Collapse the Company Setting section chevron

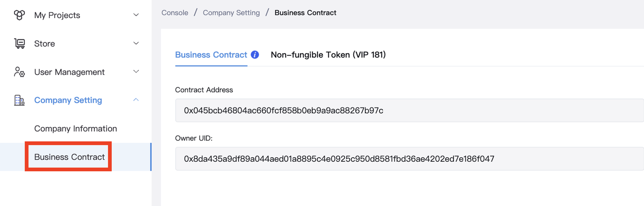(136, 100)
